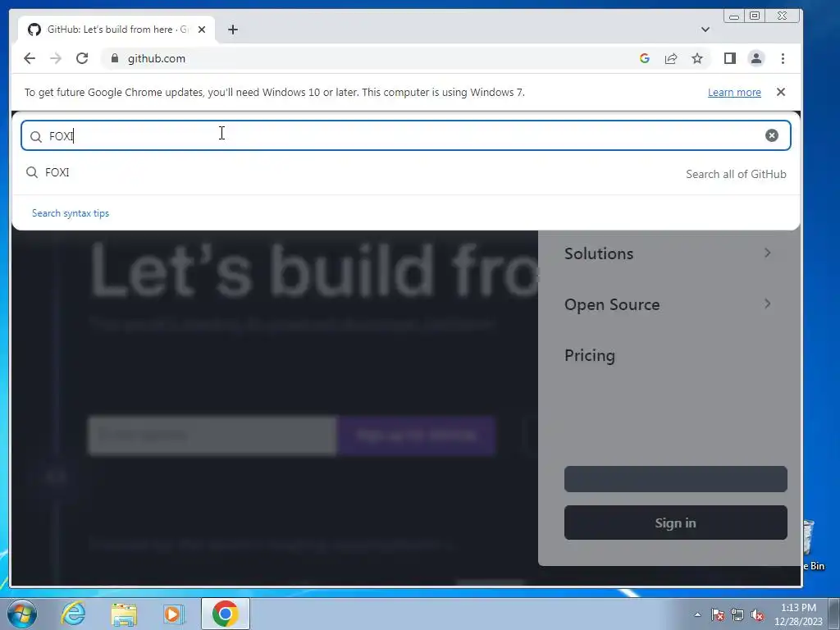840x630 pixels.
Task: Open Windows Media Player from taskbar
Action: point(174,614)
